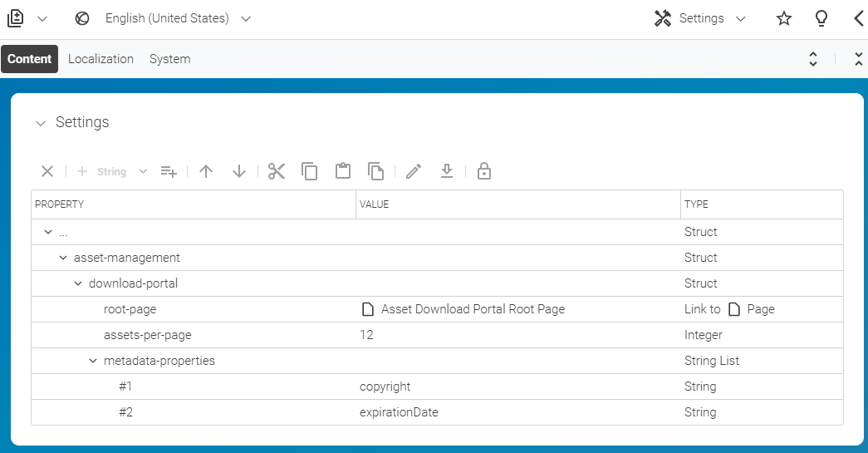Collapse the download-portal node chevron
This screenshot has height=453, width=868.
(78, 283)
